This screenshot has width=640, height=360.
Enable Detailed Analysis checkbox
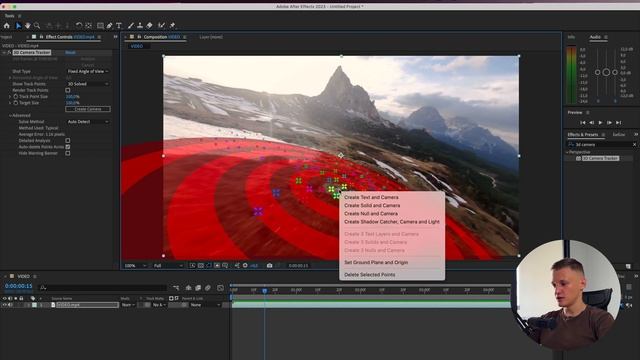coord(68,140)
